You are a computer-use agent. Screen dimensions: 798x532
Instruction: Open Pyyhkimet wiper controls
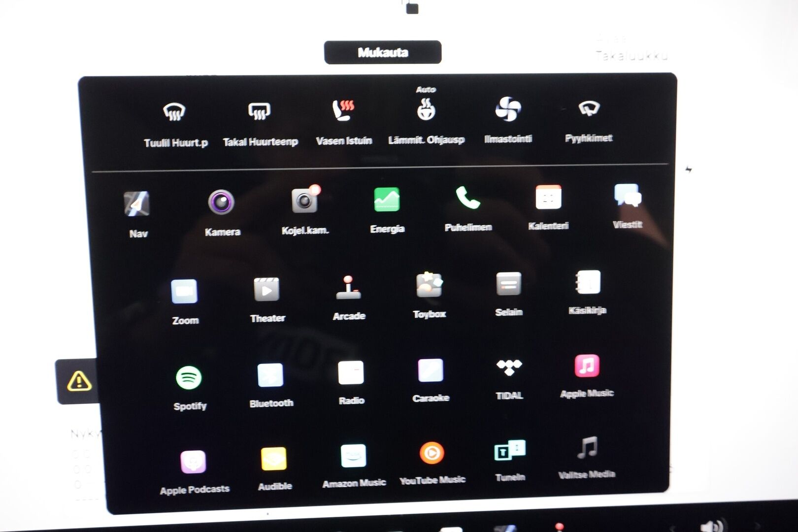[x=589, y=108]
